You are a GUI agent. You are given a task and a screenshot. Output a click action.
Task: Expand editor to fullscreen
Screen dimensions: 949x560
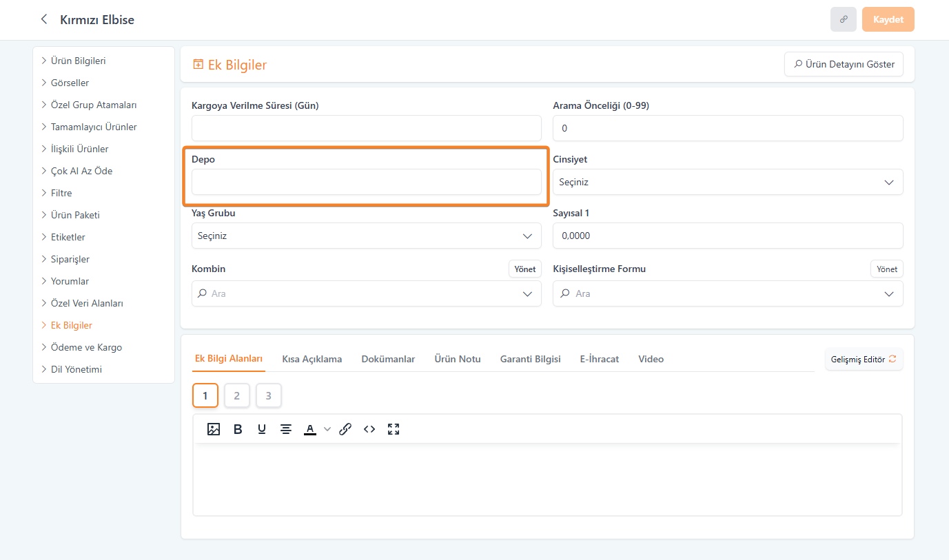pyautogui.click(x=394, y=429)
